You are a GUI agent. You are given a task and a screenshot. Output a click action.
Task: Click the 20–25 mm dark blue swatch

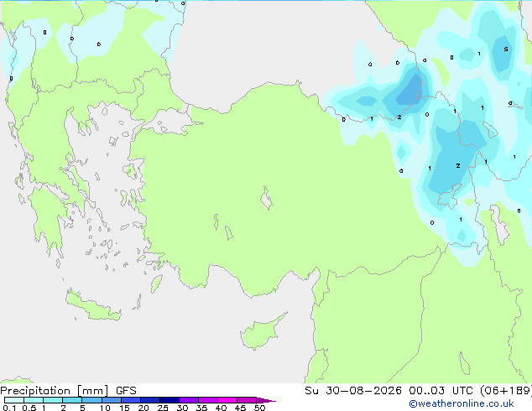(149, 400)
